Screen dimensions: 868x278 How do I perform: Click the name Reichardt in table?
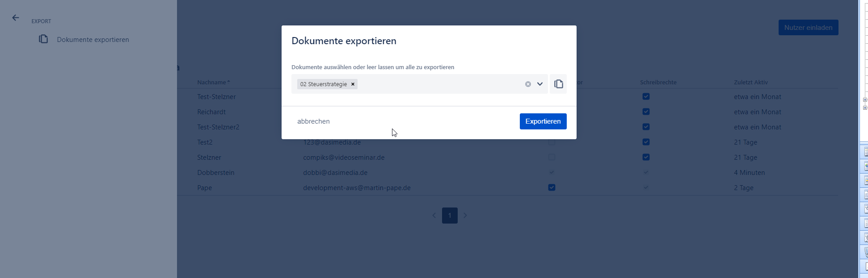(211, 112)
